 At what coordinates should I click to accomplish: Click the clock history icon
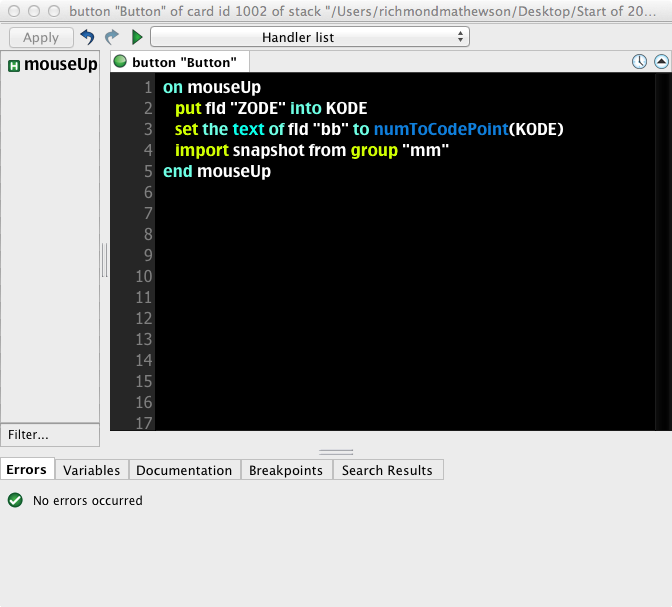[639, 62]
